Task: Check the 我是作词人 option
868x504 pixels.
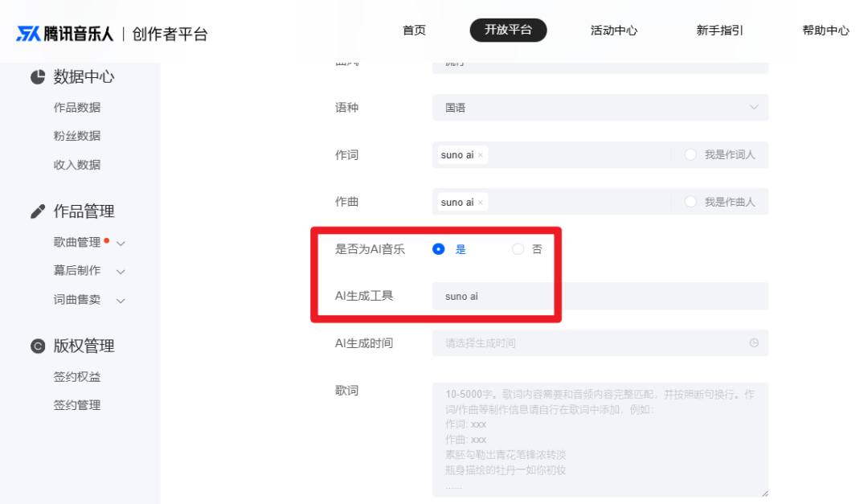Action: [690, 155]
